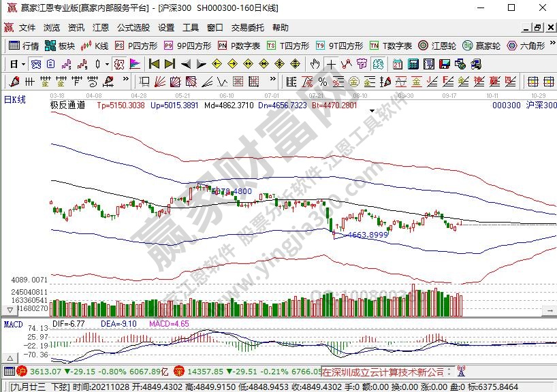Click the 极反通道 indicator label

click(68, 105)
